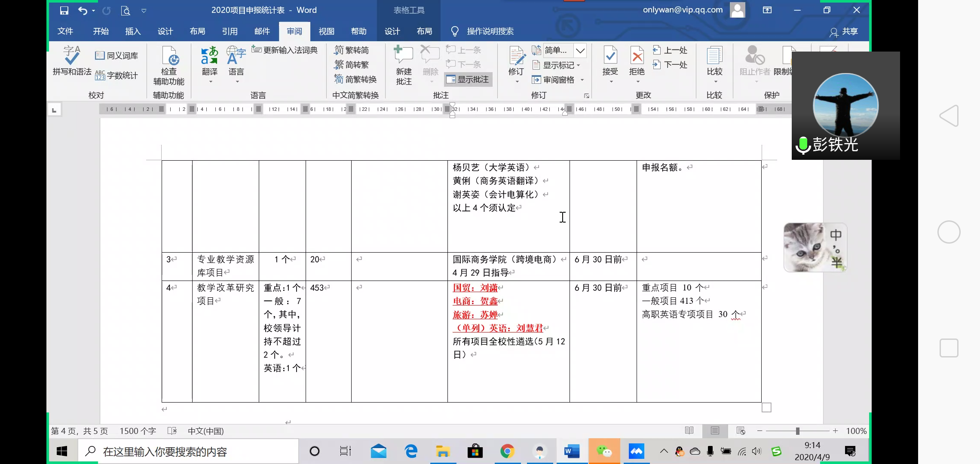Click Next change button
The width and height of the screenshot is (980, 464).
pos(671,65)
